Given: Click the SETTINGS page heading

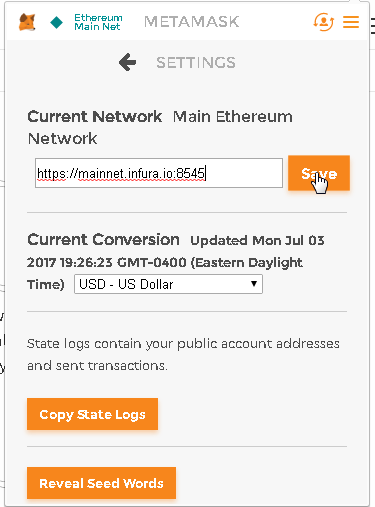Looking at the screenshot, I should pyautogui.click(x=196, y=63).
